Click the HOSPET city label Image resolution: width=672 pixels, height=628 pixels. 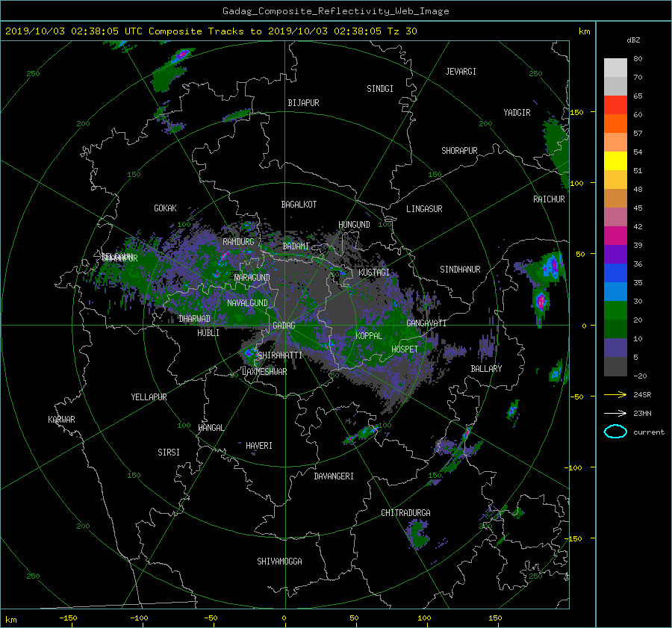click(405, 349)
